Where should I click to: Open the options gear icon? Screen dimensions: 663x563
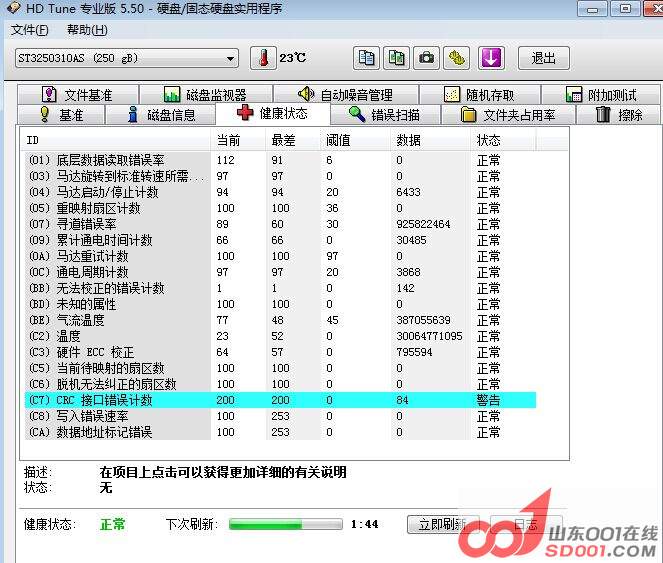(x=456, y=58)
